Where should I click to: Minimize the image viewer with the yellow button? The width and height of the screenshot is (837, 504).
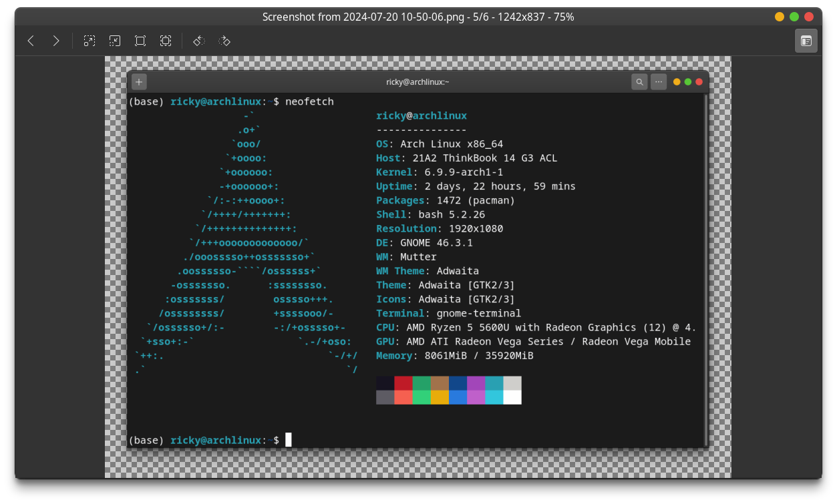pyautogui.click(x=780, y=17)
